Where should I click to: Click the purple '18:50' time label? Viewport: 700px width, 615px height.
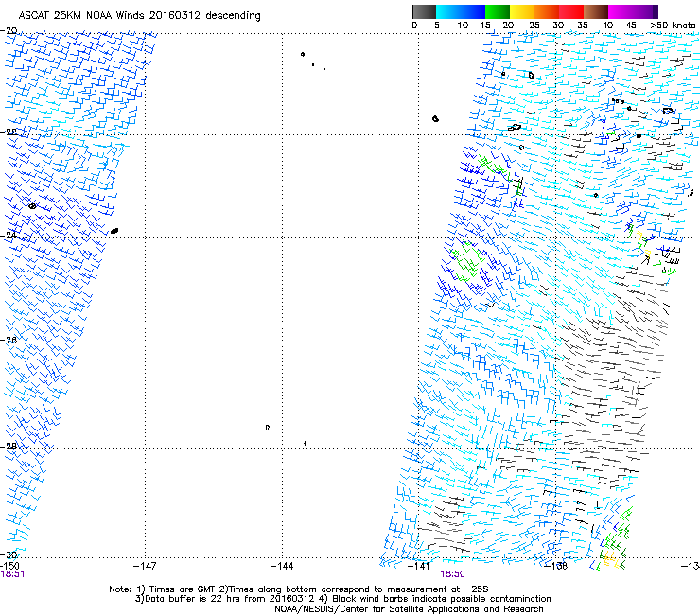[452, 574]
